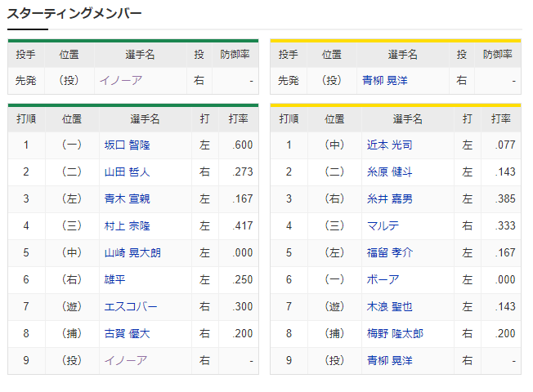Open player page for マルテ

[x=383, y=226]
